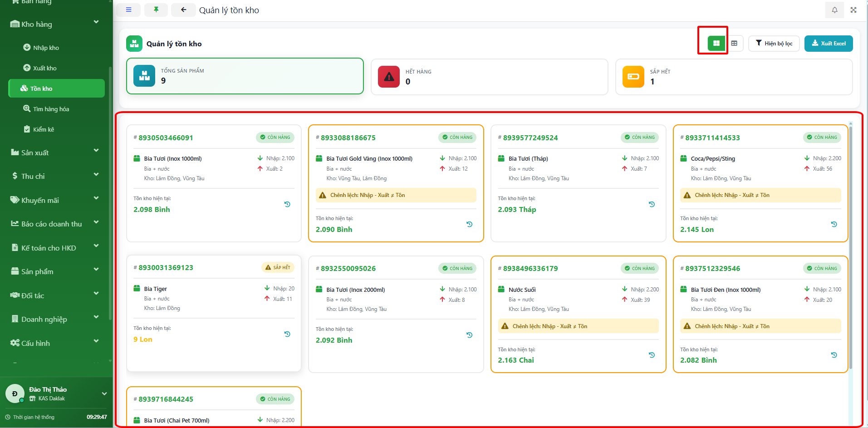Viewport: 868px width, 428px height.
Task: Open the Nhập kho menu item
Action: [x=46, y=48]
